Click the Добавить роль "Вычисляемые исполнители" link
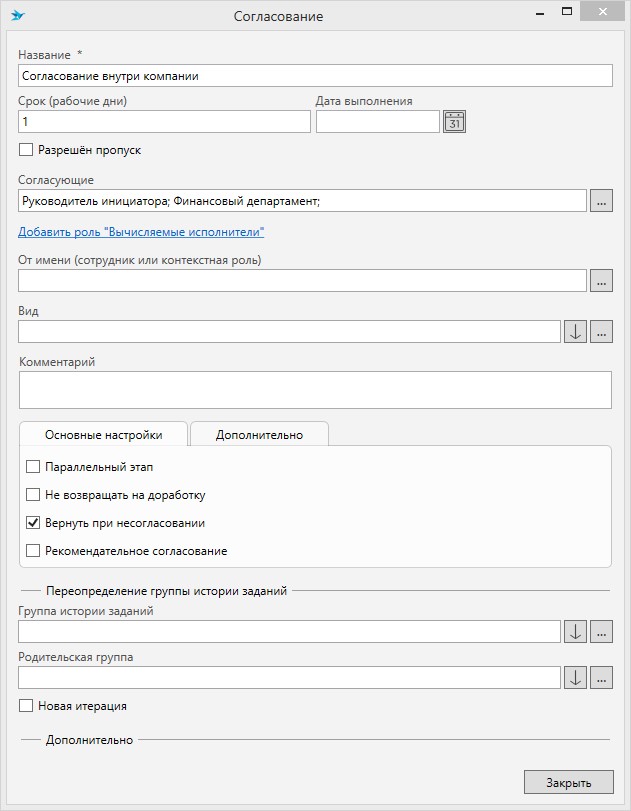This screenshot has height=811, width=631. [x=141, y=232]
